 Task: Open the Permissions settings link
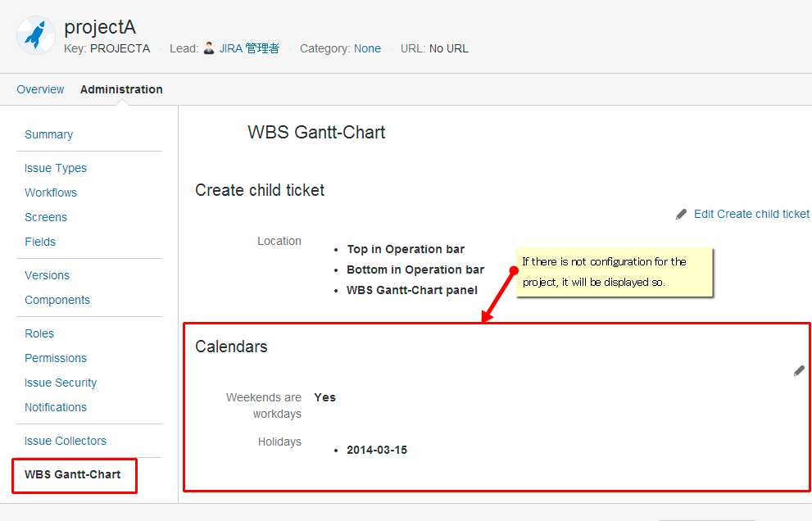coord(56,358)
